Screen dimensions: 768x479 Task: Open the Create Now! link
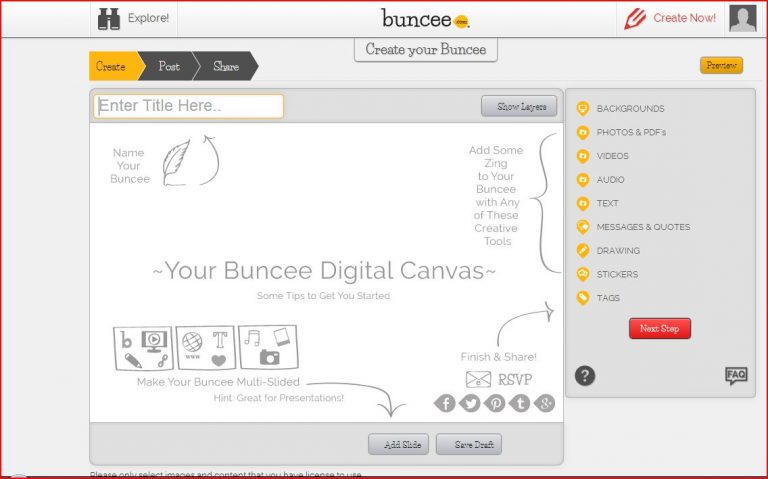pyautogui.click(x=684, y=18)
